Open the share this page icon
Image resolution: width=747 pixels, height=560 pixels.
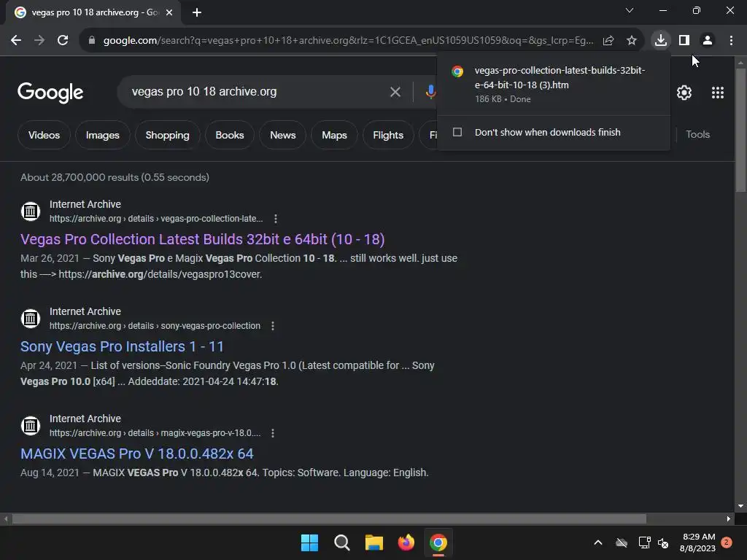pos(608,41)
